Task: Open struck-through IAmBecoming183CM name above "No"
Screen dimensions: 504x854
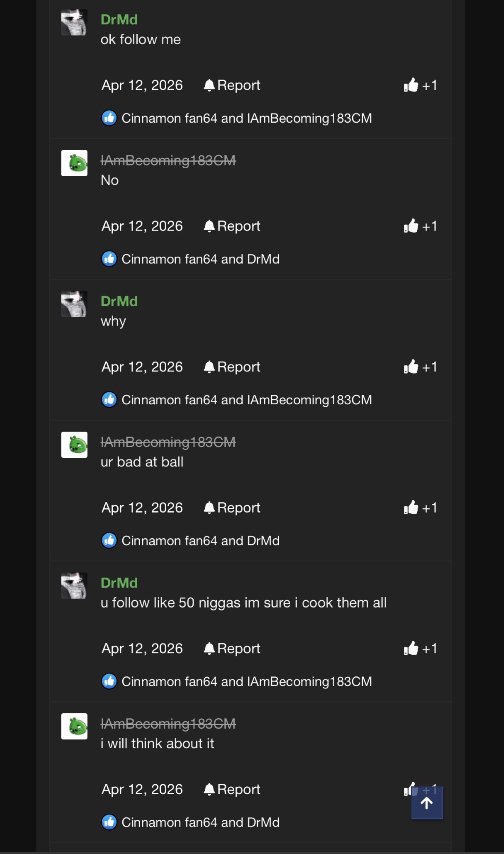Action: point(168,160)
